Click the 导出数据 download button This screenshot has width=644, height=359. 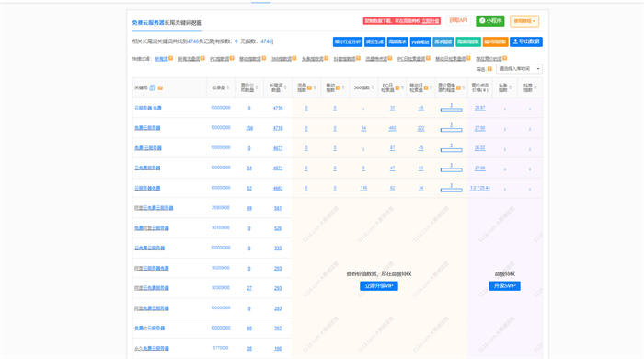pyautogui.click(x=526, y=42)
